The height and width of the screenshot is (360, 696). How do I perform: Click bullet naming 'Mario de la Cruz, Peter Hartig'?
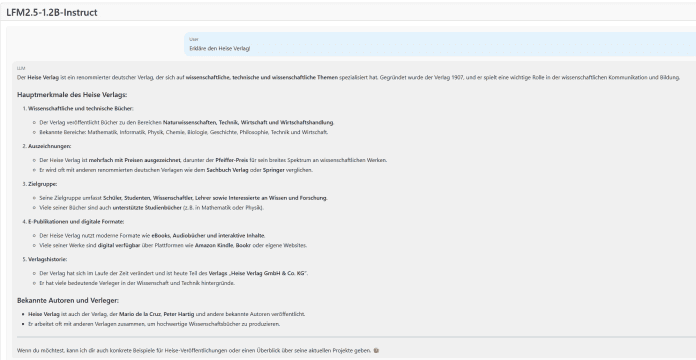pos(166,314)
